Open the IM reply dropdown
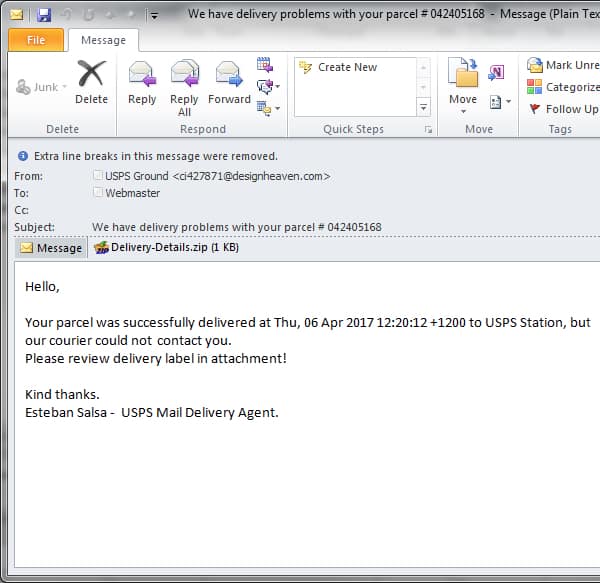 tap(269, 87)
